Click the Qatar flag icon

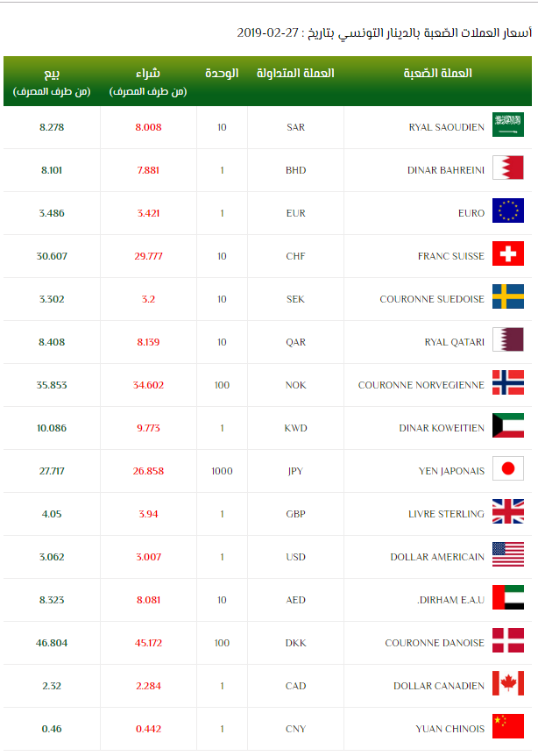coord(507,341)
